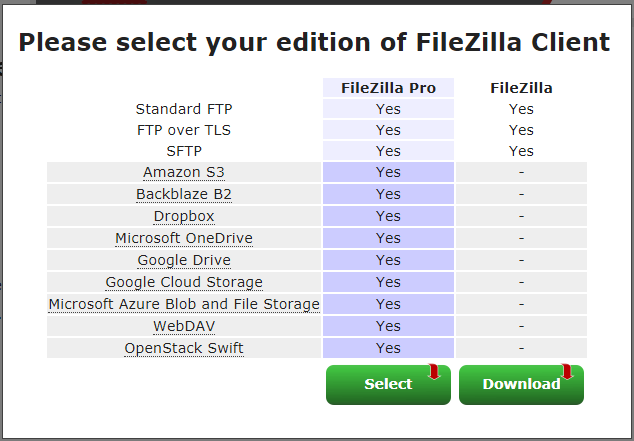Open the OpenStack Swift feature link
634x441 pixels.
(184, 348)
